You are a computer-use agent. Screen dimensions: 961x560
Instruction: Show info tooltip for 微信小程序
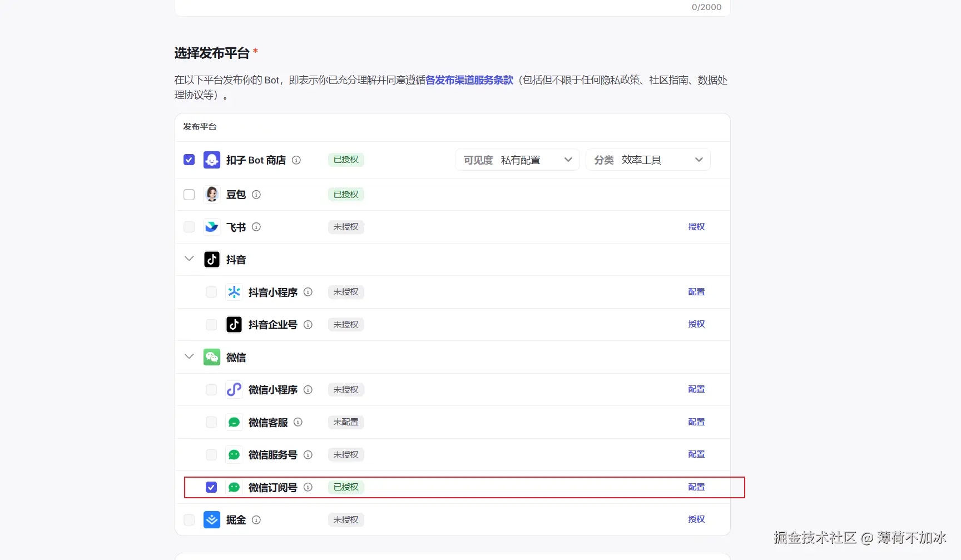[308, 390]
